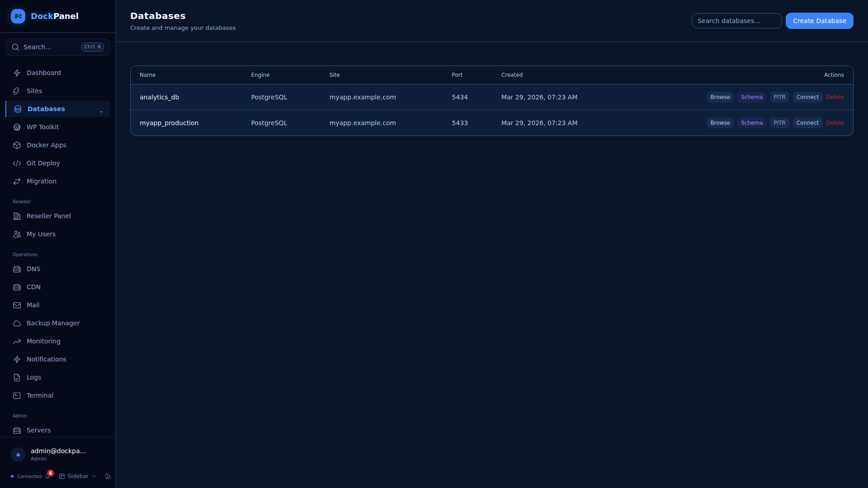Open Schema for analytics_db
The height and width of the screenshot is (488, 868).
751,97
